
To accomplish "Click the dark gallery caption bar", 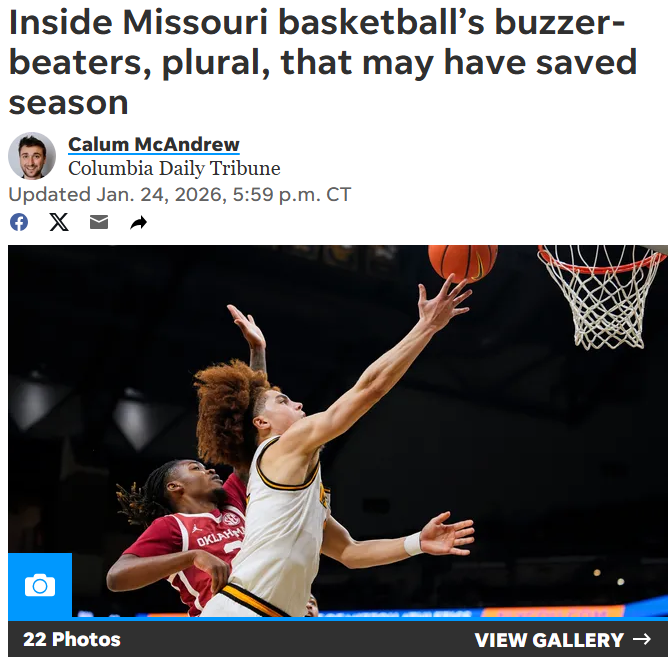I will click(x=337, y=639).
